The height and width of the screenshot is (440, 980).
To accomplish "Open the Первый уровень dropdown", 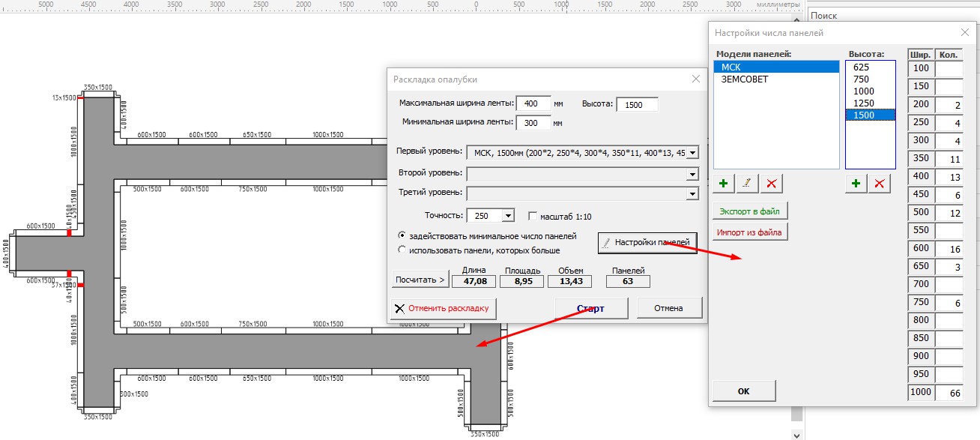I will click(692, 152).
